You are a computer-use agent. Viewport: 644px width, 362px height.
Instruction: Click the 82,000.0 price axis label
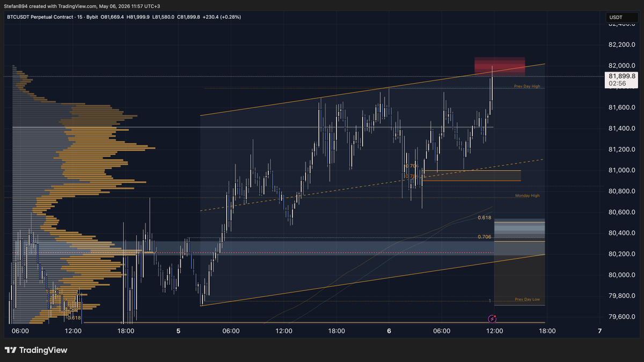pos(622,65)
